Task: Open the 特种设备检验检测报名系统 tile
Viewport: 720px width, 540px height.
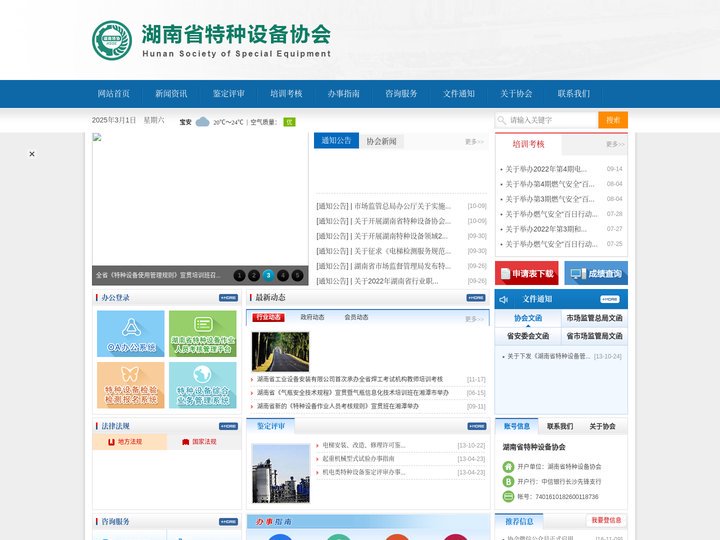Action: point(131,385)
